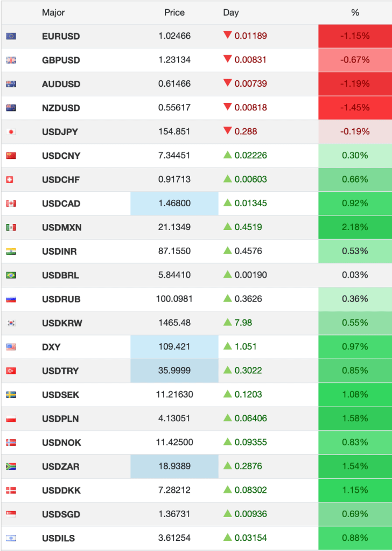Click the Turkish flag icon beside USDTRY
This screenshot has height=551, width=392.
click(x=11, y=371)
